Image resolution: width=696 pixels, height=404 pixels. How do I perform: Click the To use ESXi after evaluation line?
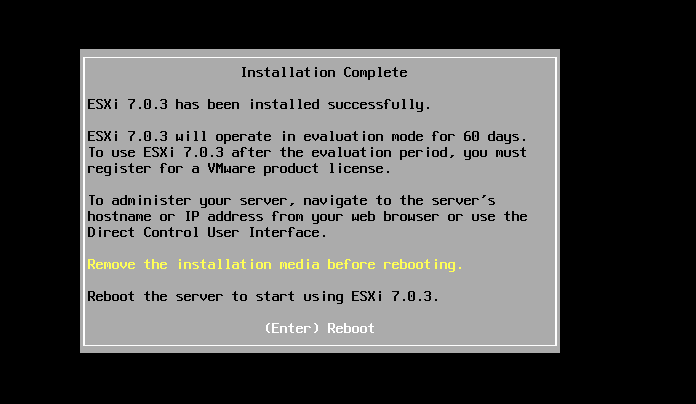tap(307, 153)
